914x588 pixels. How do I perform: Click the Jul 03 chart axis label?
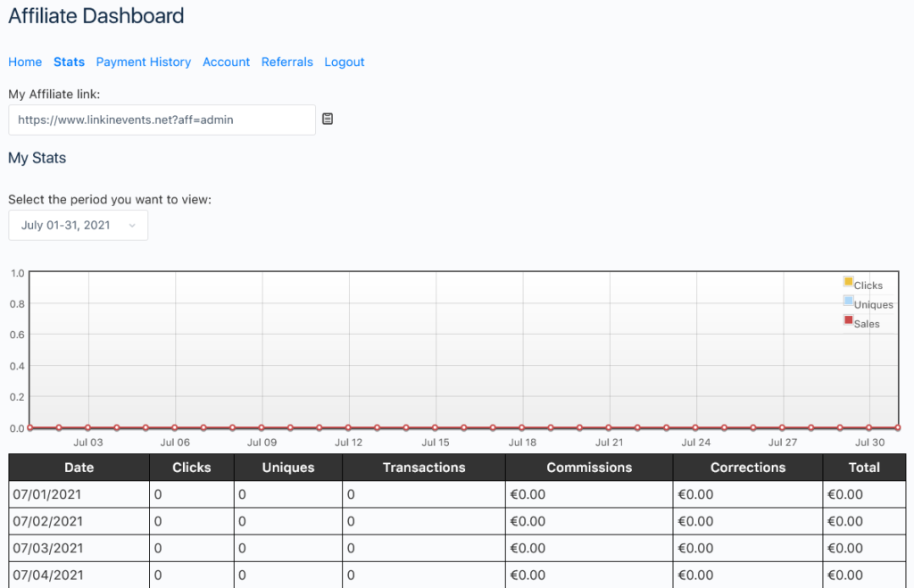(88, 443)
